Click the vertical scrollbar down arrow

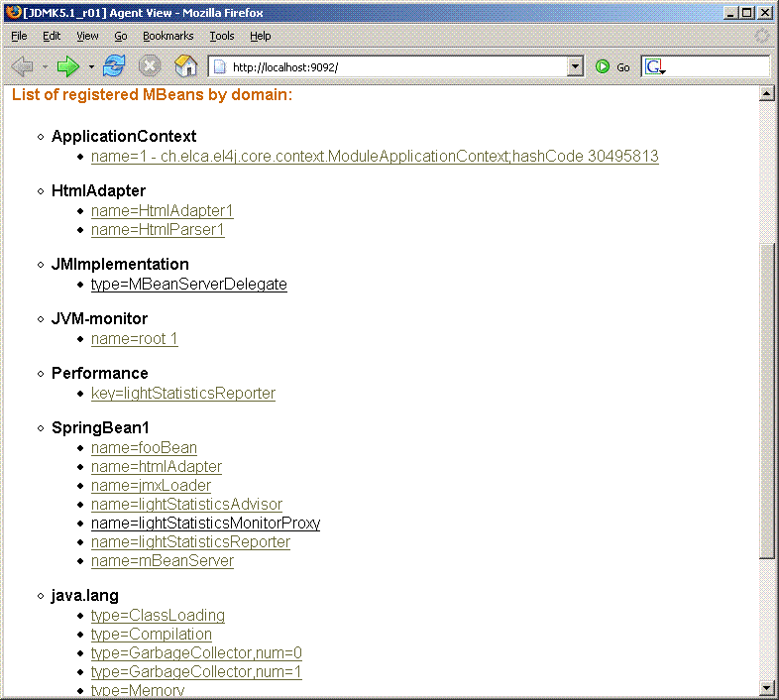pyautogui.click(x=766, y=688)
